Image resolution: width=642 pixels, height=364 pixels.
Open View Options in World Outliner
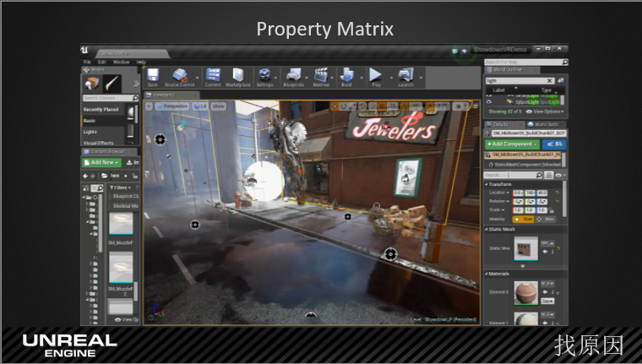click(x=546, y=111)
